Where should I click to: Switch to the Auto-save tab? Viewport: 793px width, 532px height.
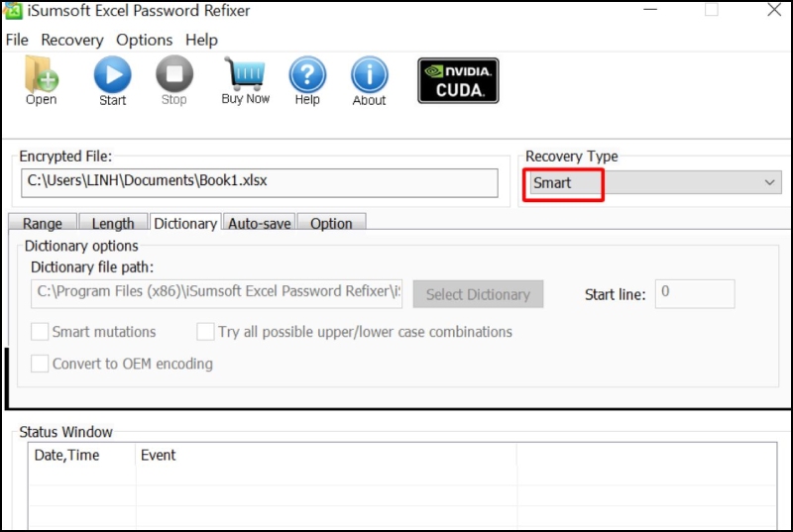(260, 224)
